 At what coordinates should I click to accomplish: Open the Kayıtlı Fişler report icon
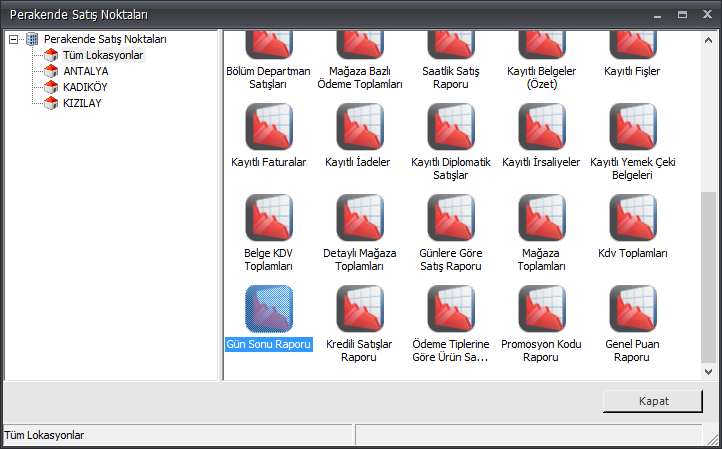tap(633, 46)
